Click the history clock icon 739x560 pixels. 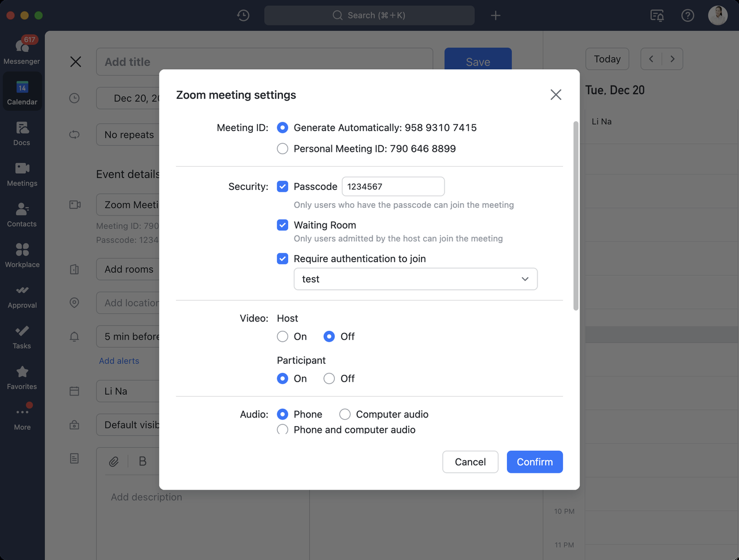point(243,16)
